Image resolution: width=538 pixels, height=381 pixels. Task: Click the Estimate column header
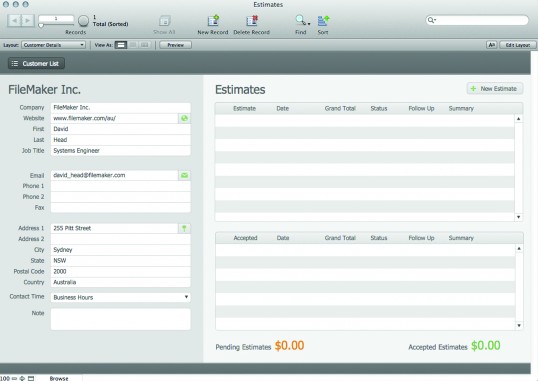tap(244, 108)
